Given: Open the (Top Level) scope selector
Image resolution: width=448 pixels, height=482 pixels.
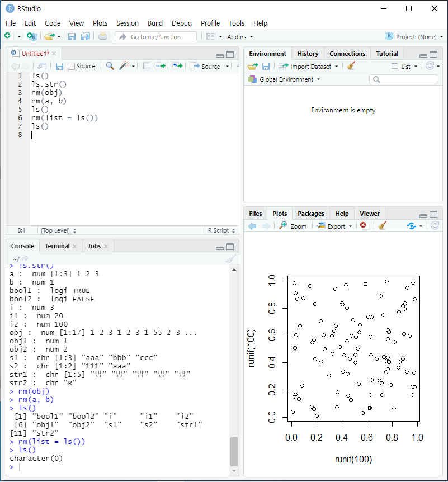Looking at the screenshot, I should [58, 230].
